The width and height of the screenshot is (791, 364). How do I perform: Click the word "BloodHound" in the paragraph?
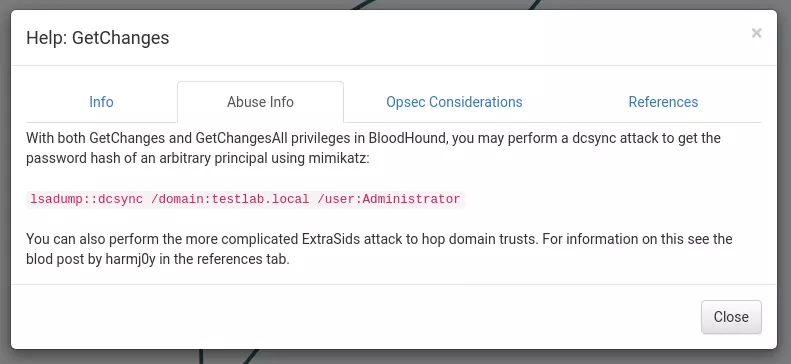click(x=408, y=138)
